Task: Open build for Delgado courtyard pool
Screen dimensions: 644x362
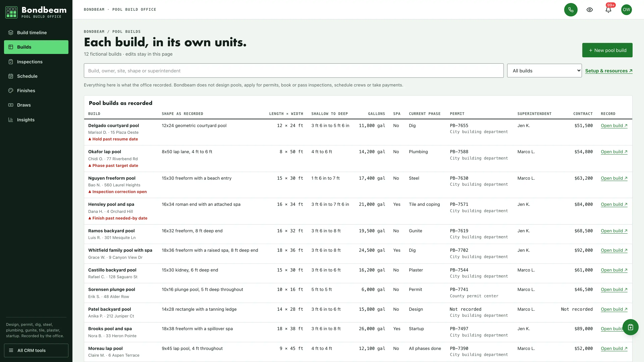Action: click(614, 126)
